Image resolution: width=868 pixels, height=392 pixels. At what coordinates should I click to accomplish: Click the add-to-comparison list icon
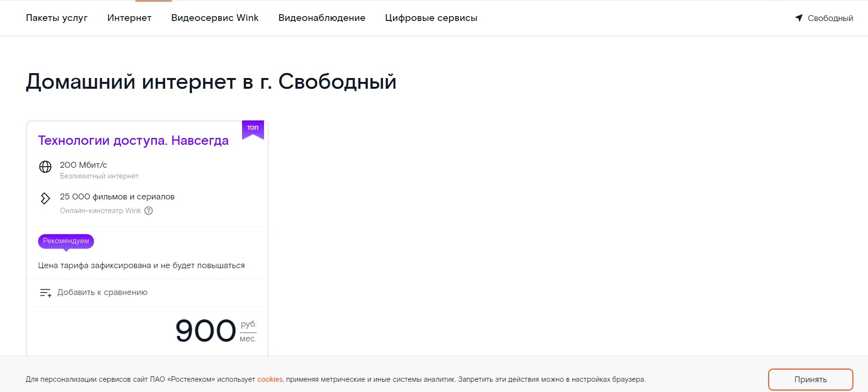pos(45,293)
